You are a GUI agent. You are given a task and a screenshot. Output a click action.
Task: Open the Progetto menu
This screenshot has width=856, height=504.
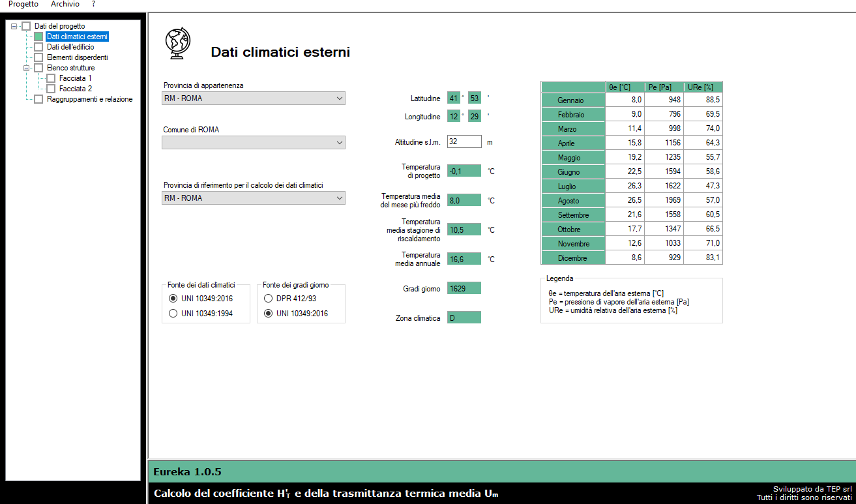23,4
